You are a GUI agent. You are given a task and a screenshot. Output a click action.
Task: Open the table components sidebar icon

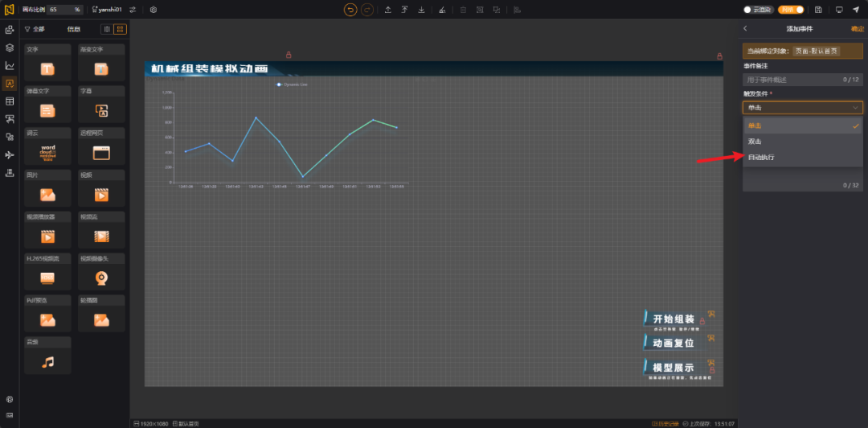click(x=10, y=101)
